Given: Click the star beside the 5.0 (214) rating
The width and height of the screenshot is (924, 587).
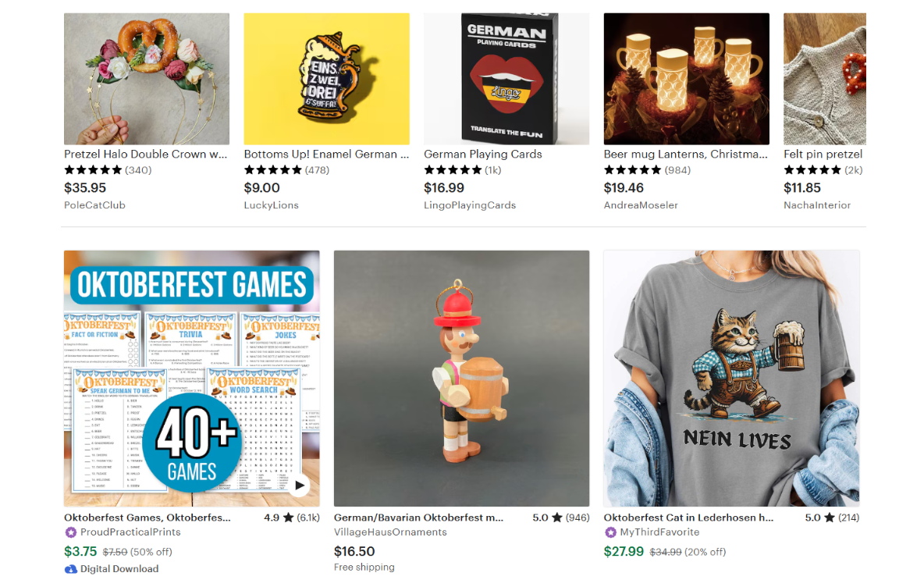Looking at the screenshot, I should [x=829, y=518].
